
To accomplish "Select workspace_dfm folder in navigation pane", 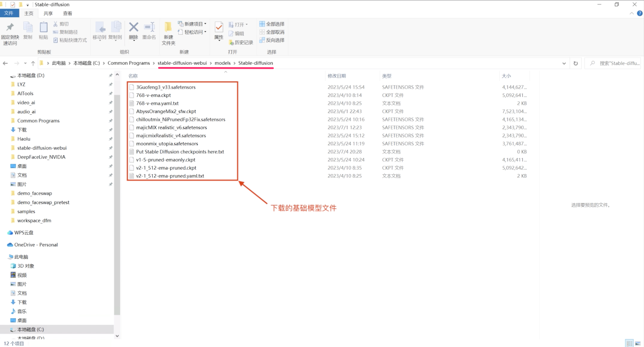I will pos(34,221).
